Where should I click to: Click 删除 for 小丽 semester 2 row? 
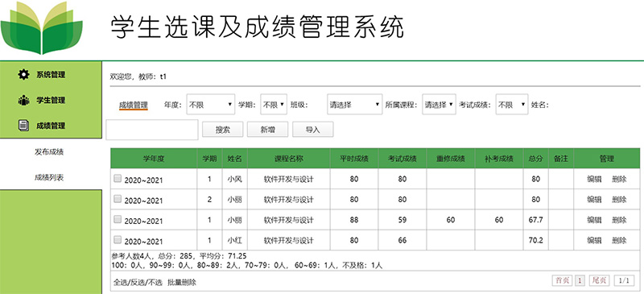(x=619, y=200)
